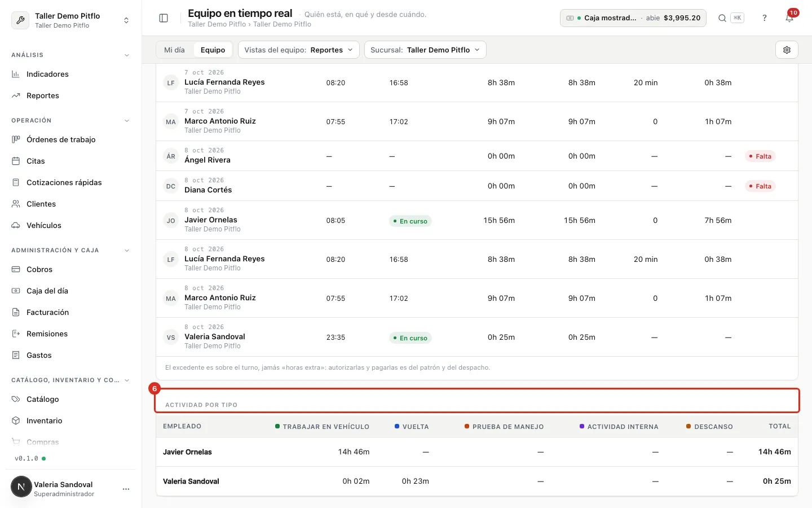Viewport: 812px width, 508px height.
Task: Select the Equipo tab
Action: pos(213,50)
